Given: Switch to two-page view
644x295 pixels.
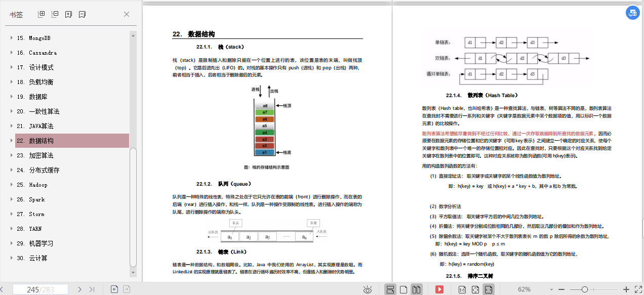Looking at the screenshot, I should tap(416, 289).
